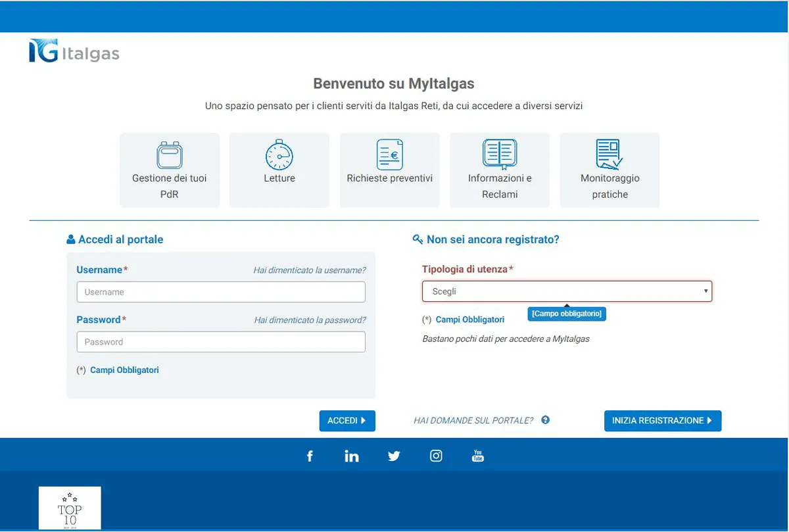This screenshot has height=532, width=789.
Task: Click the Italgas logo
Action: (x=74, y=51)
